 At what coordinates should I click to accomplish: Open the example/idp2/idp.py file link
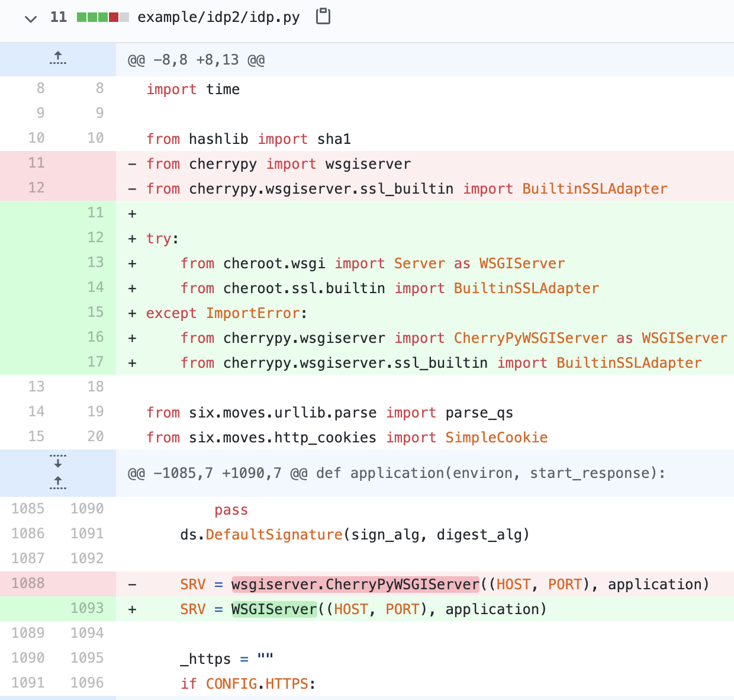218,17
